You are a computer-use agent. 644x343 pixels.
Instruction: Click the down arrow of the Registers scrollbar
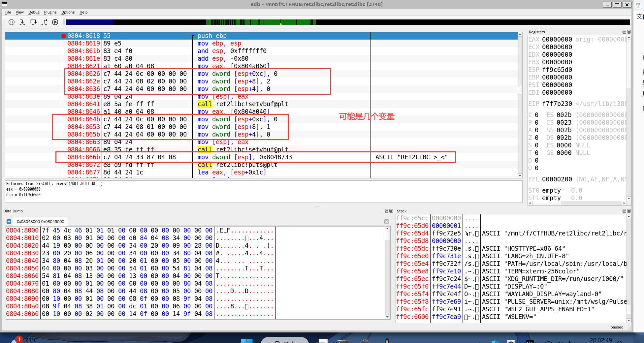629,199
